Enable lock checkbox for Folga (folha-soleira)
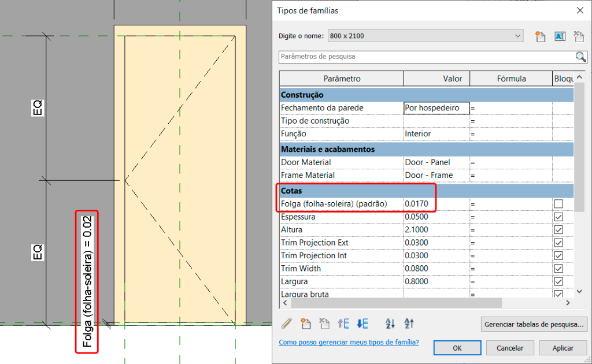This screenshot has height=364, width=592. point(558,204)
